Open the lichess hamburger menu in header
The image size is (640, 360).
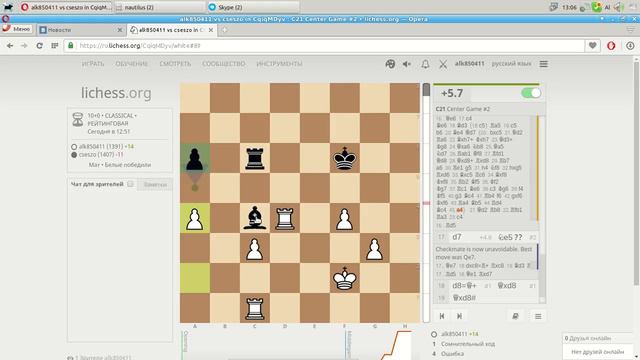tap(544, 64)
